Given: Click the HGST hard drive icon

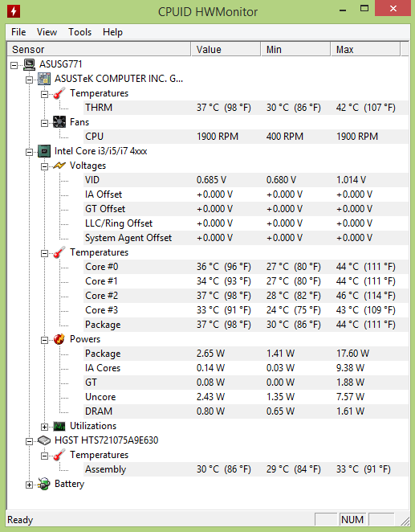Looking at the screenshot, I should tap(44, 440).
